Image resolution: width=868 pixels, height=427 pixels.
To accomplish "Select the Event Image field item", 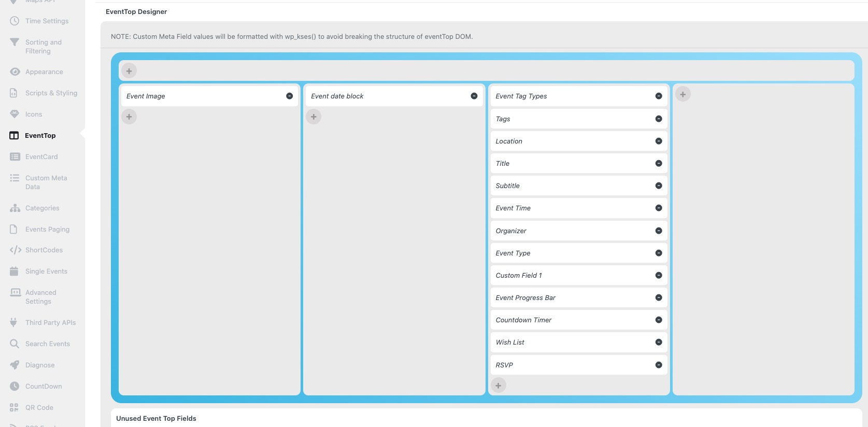I will 209,96.
